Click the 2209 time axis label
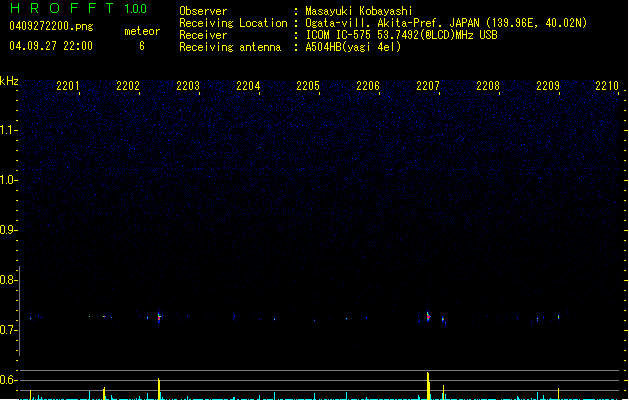Image resolution: width=629 pixels, height=400 pixels. coord(548,86)
